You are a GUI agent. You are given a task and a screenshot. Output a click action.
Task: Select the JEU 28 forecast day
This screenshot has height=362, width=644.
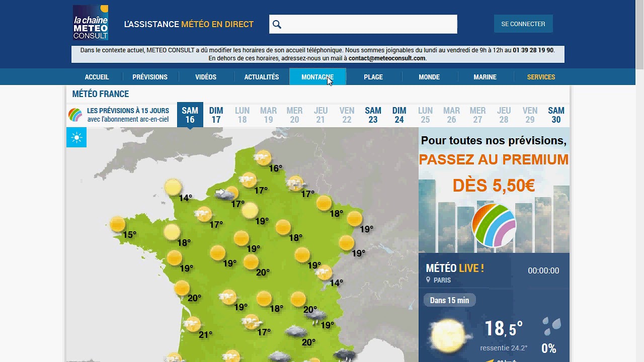[x=504, y=115]
